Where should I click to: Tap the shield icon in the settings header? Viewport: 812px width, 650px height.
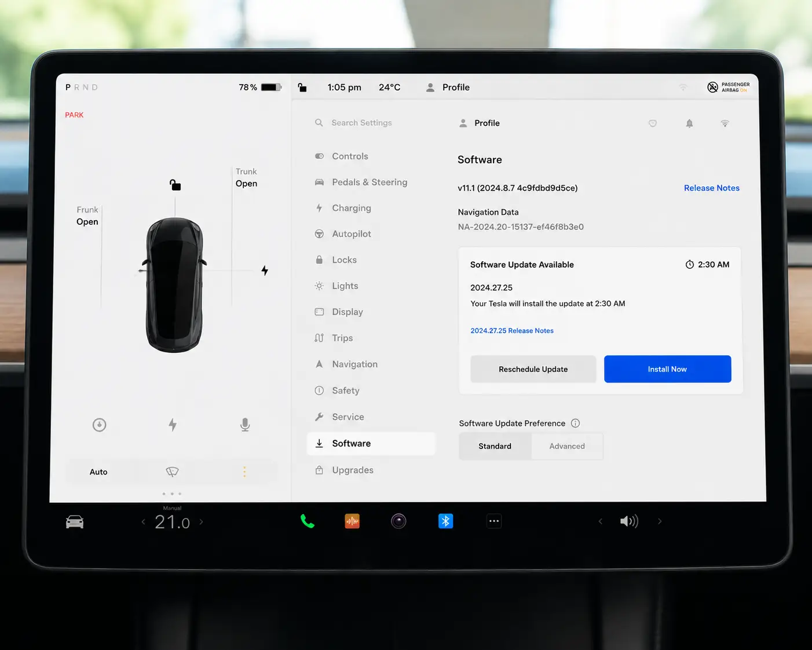click(x=653, y=123)
